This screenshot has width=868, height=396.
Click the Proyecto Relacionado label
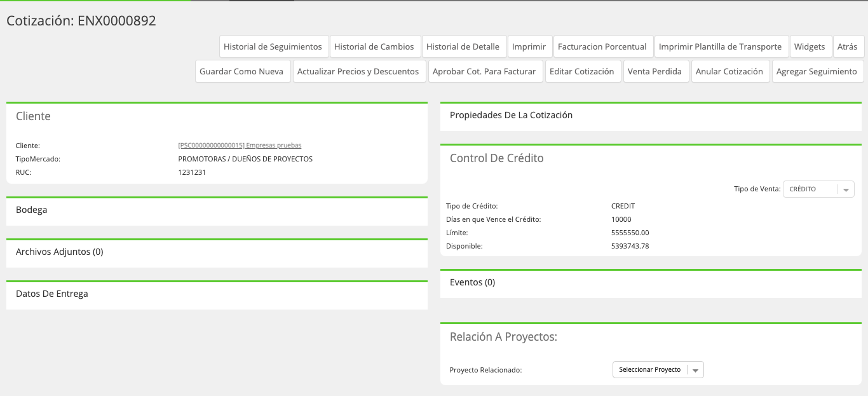(x=485, y=370)
